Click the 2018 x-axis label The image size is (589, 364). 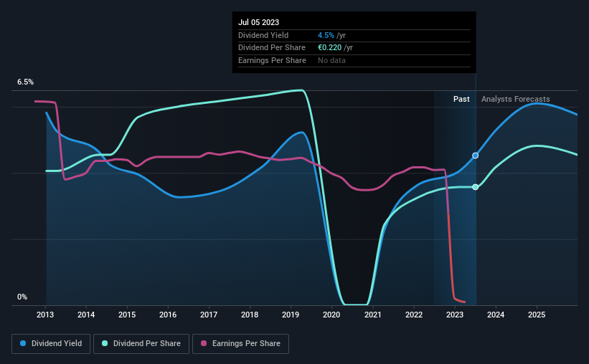[x=250, y=315]
